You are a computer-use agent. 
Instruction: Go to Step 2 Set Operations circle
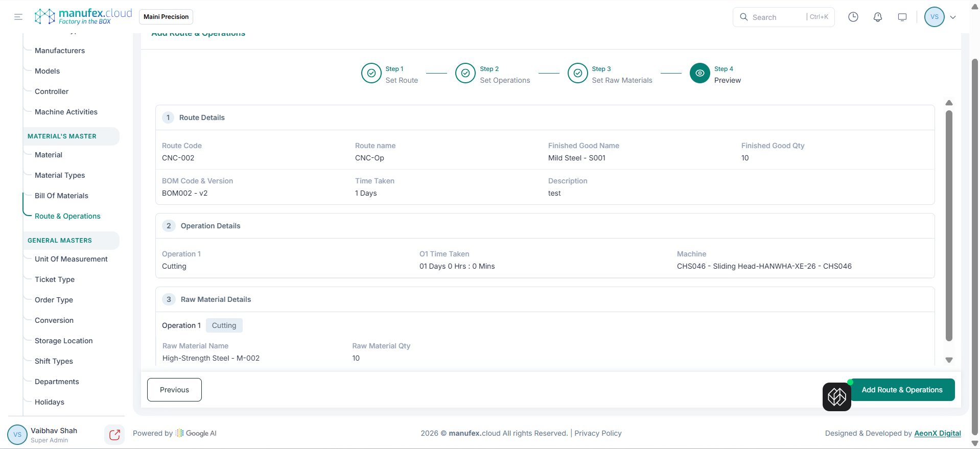pos(465,73)
